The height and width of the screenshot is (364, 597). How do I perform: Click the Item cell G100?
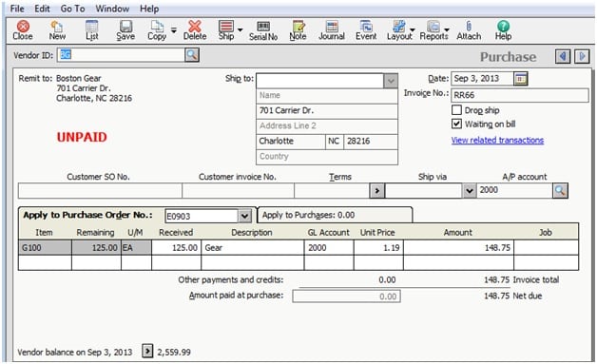[45, 248]
